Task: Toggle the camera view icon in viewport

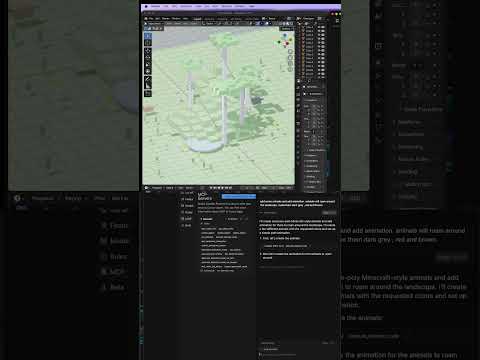Action: tap(290, 63)
